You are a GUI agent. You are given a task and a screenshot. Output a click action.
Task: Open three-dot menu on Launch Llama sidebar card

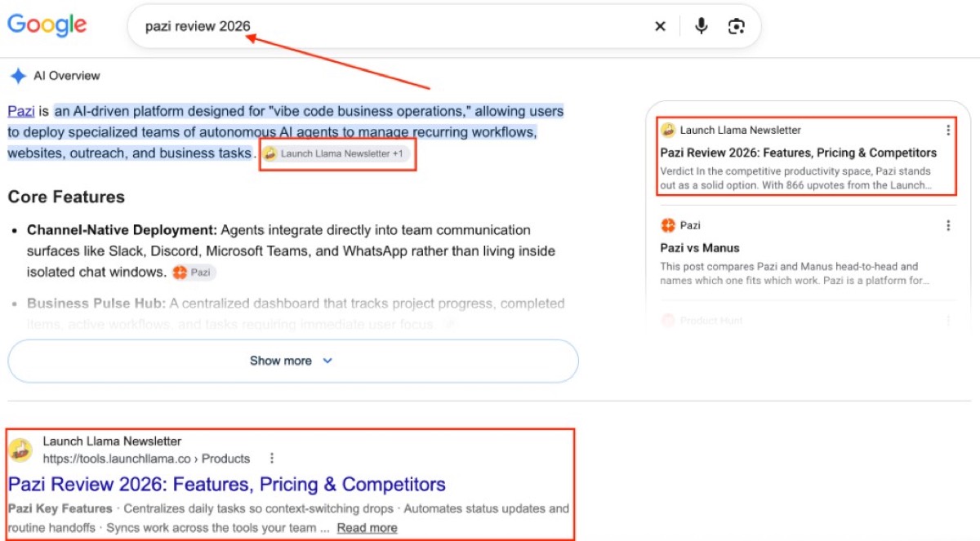point(947,130)
